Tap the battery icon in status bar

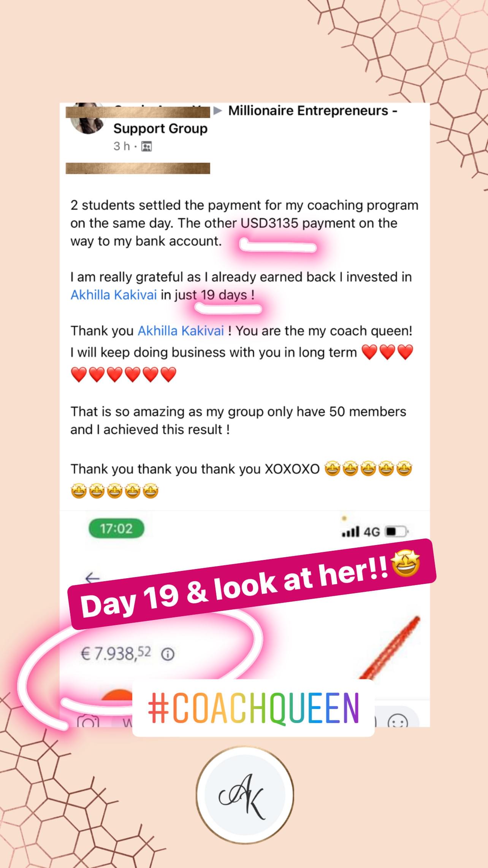point(397,531)
